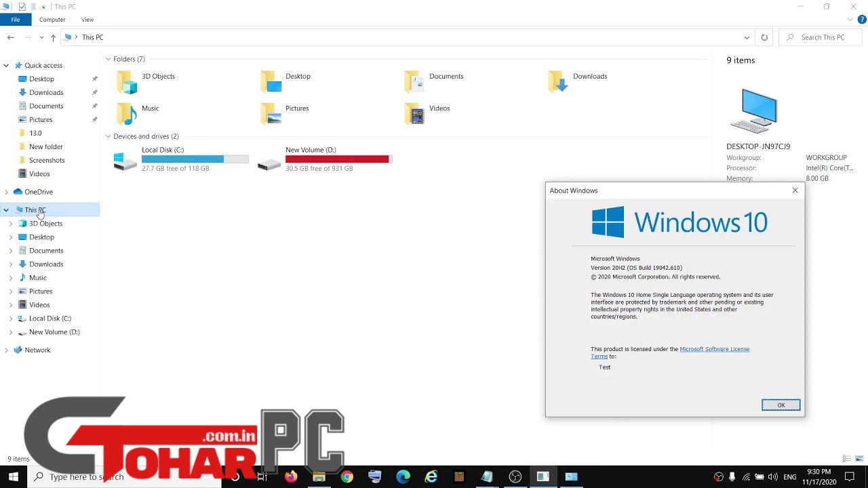
Task: Open the View ribbon tab
Action: click(87, 20)
